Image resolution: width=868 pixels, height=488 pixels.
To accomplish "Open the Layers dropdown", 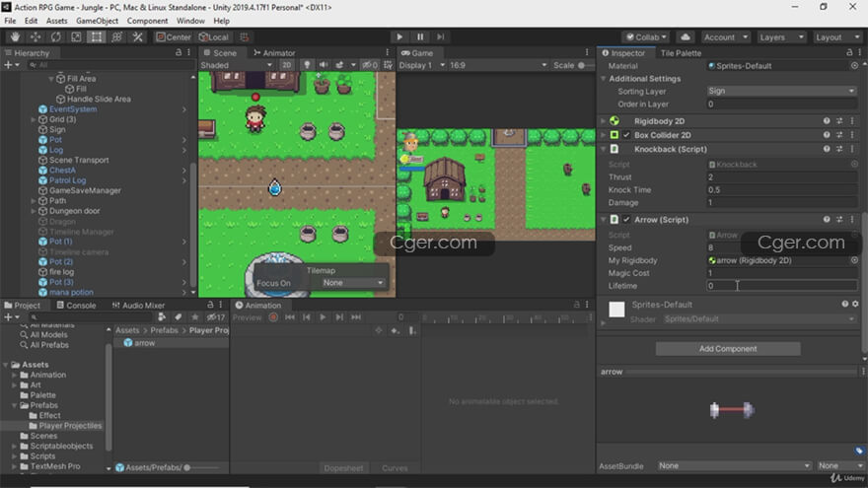I will coord(781,37).
